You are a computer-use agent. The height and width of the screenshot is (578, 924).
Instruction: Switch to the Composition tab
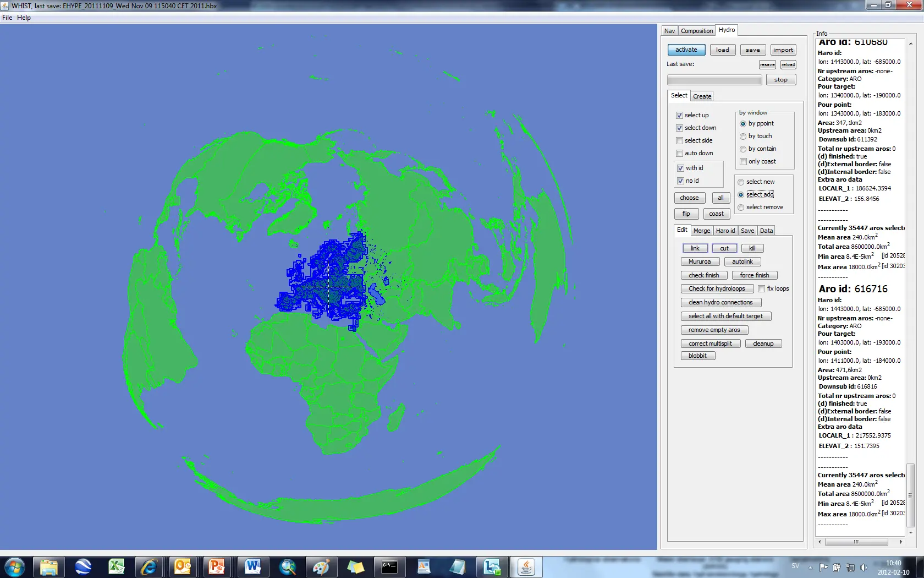pos(696,31)
